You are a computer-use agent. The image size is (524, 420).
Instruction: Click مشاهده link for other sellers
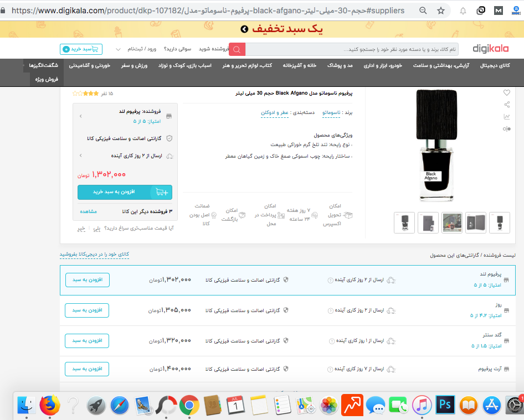(x=88, y=212)
